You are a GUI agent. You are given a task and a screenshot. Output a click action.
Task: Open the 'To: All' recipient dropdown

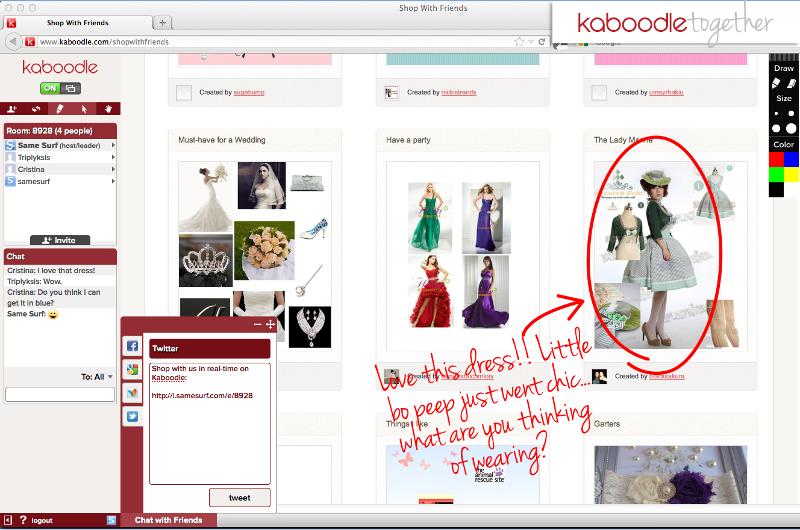pyautogui.click(x=96, y=377)
